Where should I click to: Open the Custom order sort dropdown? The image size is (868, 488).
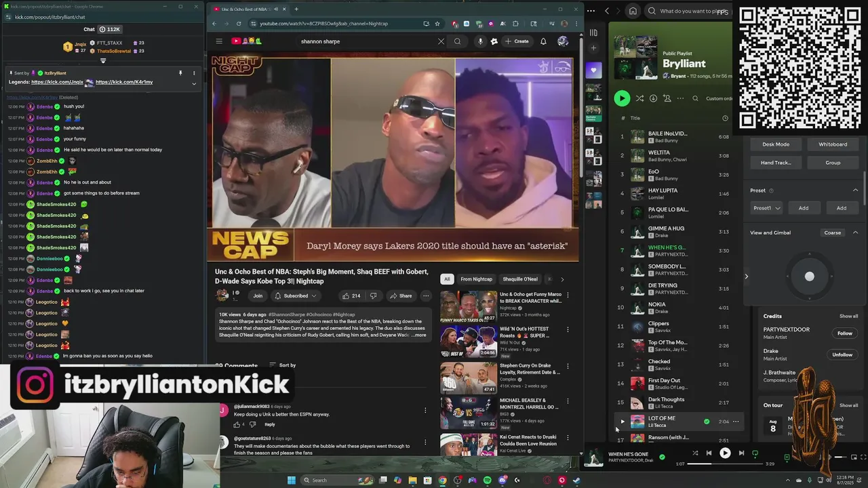click(x=719, y=98)
